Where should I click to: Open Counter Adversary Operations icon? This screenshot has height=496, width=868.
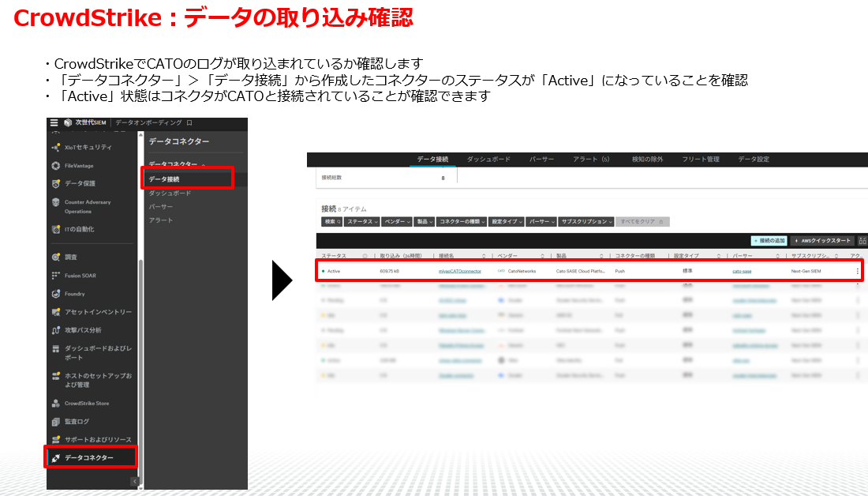click(x=55, y=202)
